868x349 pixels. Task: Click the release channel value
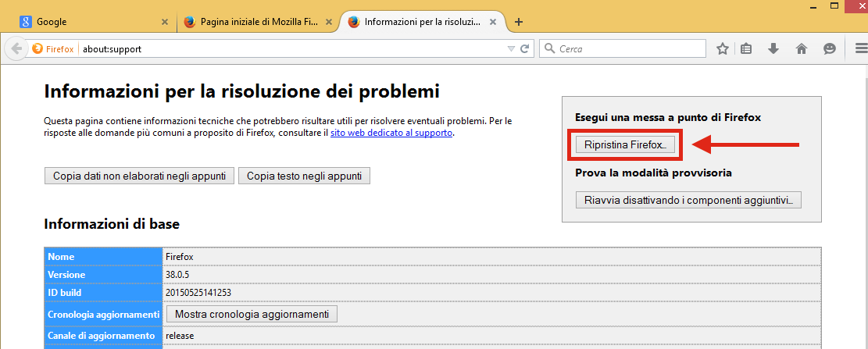(180, 336)
